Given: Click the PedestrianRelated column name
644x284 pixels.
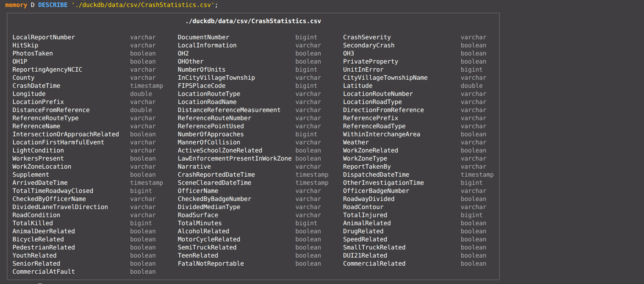Looking at the screenshot, I should [x=44, y=248].
